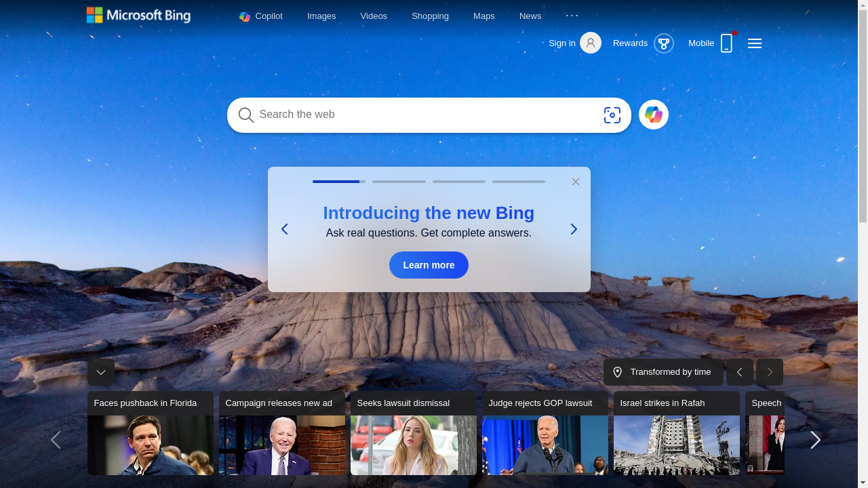Expand the more navigation options ellipsis
The width and height of the screenshot is (868, 488).
(572, 16)
